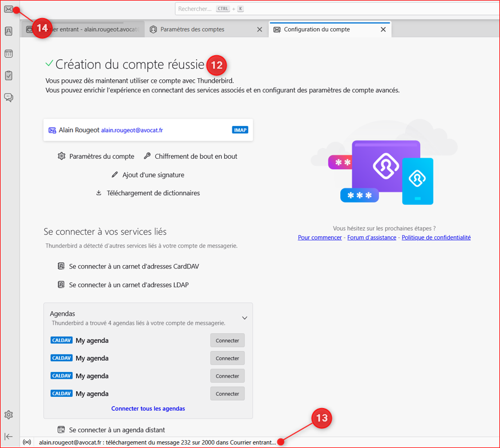
Task: Click the Configuration du compte tab icon
Action: (277, 29)
